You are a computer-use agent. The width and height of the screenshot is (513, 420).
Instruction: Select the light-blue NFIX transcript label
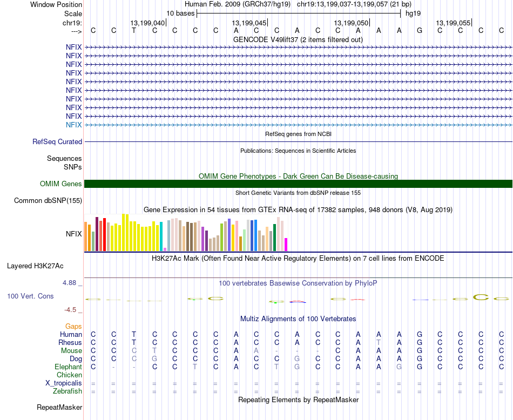click(73, 125)
